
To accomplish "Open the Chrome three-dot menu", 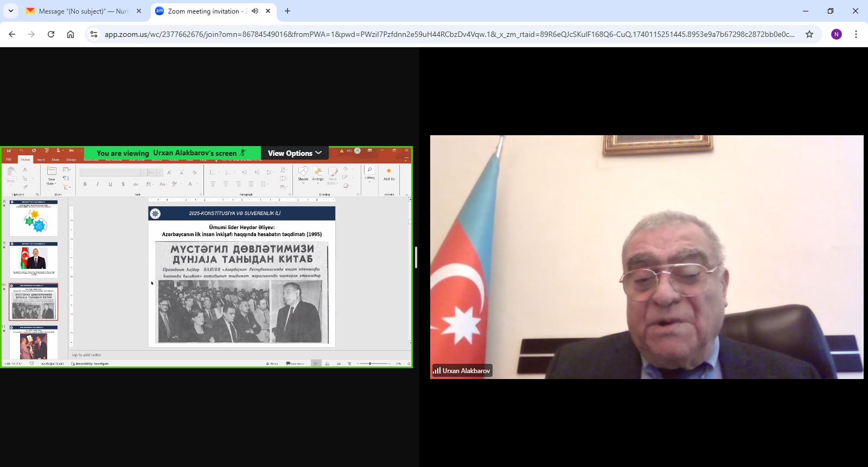I will pos(856,34).
